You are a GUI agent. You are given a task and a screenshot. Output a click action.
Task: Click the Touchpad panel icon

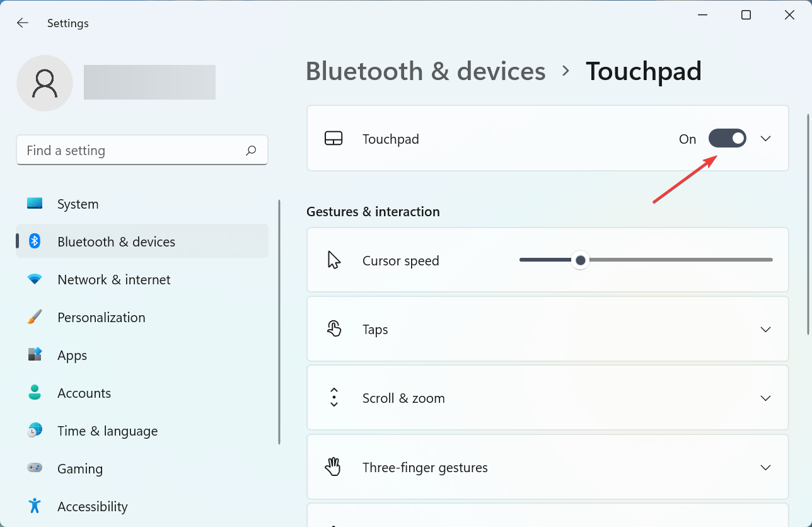click(x=333, y=138)
